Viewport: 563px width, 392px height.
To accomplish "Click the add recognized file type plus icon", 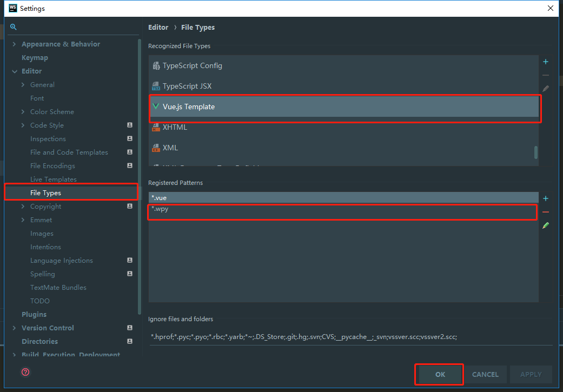I will tap(546, 62).
